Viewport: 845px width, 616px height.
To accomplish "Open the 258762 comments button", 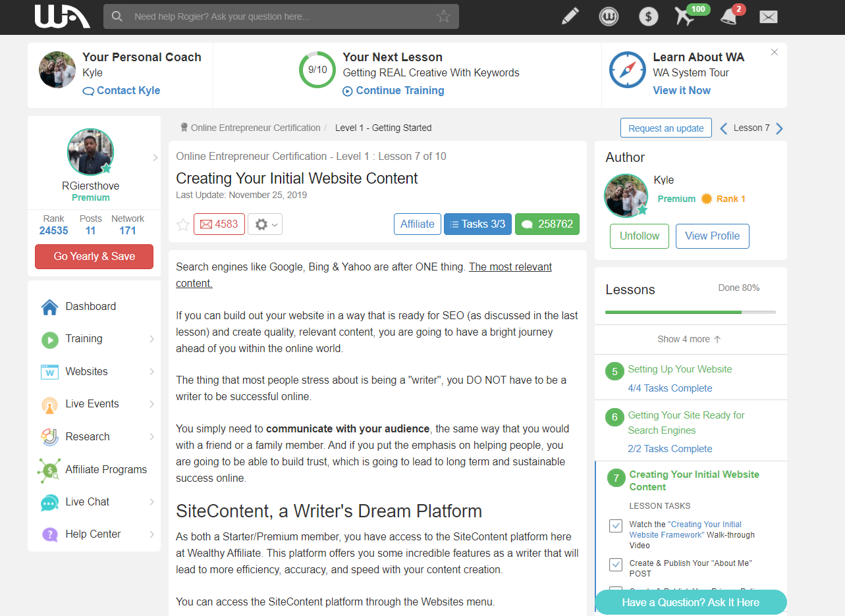I will [x=547, y=224].
